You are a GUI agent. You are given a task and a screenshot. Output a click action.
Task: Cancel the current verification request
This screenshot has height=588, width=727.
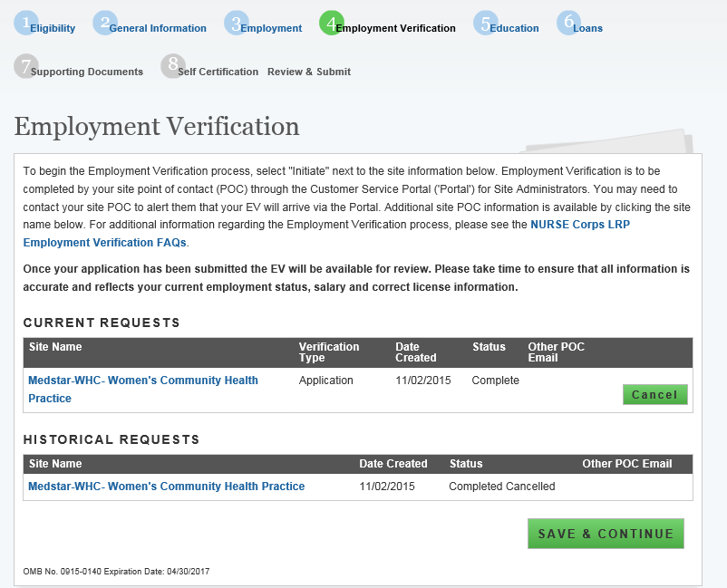click(655, 395)
